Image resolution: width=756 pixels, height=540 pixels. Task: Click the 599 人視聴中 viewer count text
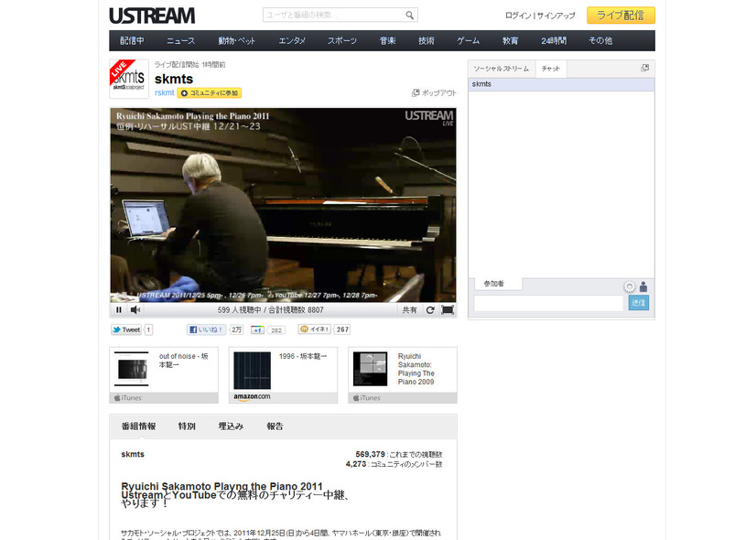click(x=239, y=310)
